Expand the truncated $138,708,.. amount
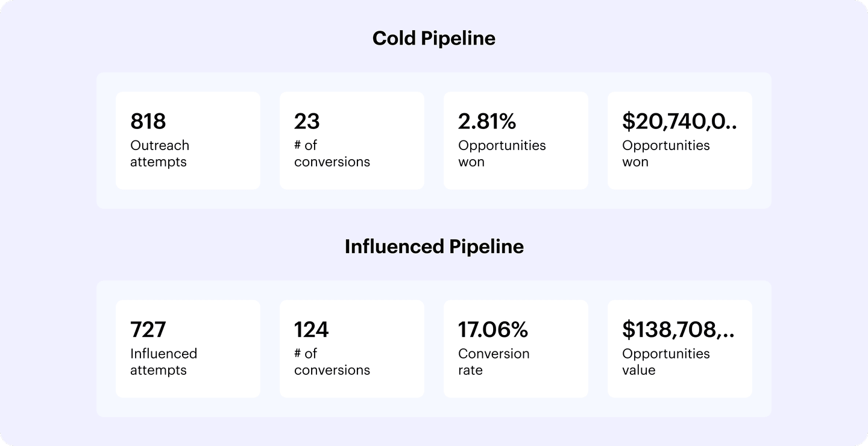868x446 pixels. pos(678,330)
